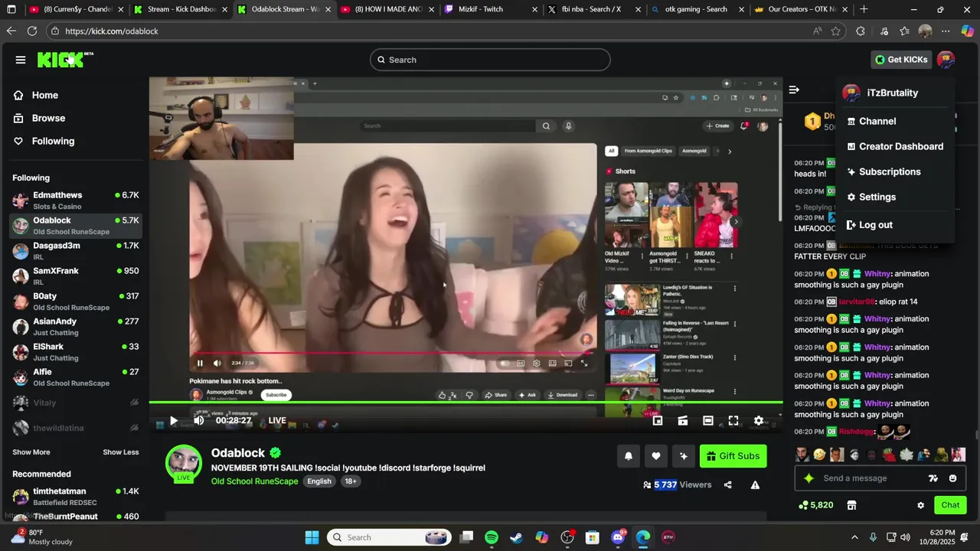Open the chat translate icon
The width and height of the screenshot is (980, 551).
933,478
